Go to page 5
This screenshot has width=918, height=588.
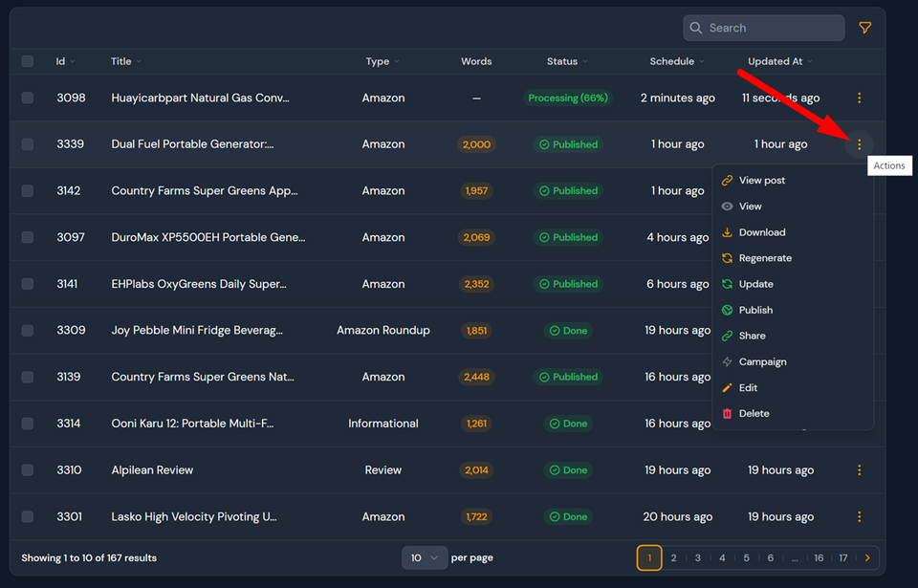coord(747,557)
